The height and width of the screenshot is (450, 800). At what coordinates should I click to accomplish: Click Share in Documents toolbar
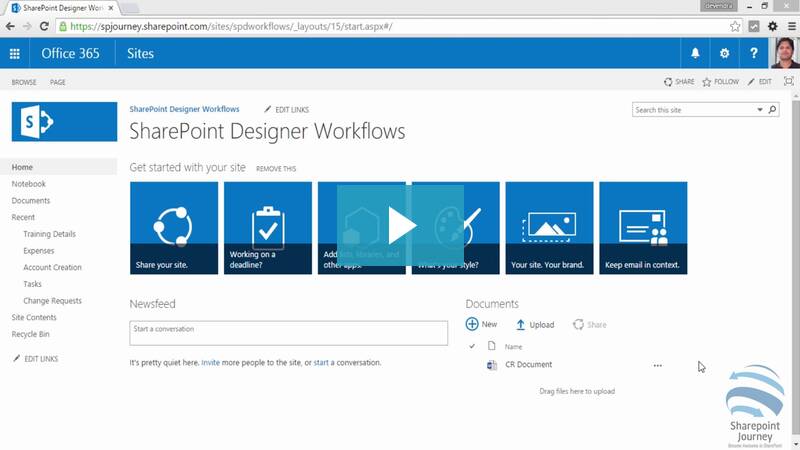click(x=590, y=324)
